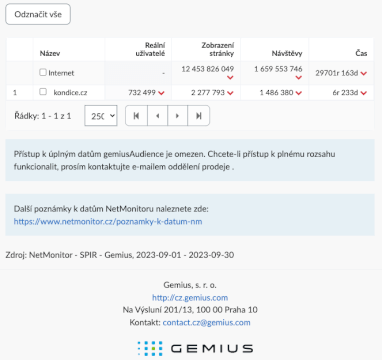Jump to last page of rows
382x360 pixels.
(x=199, y=116)
